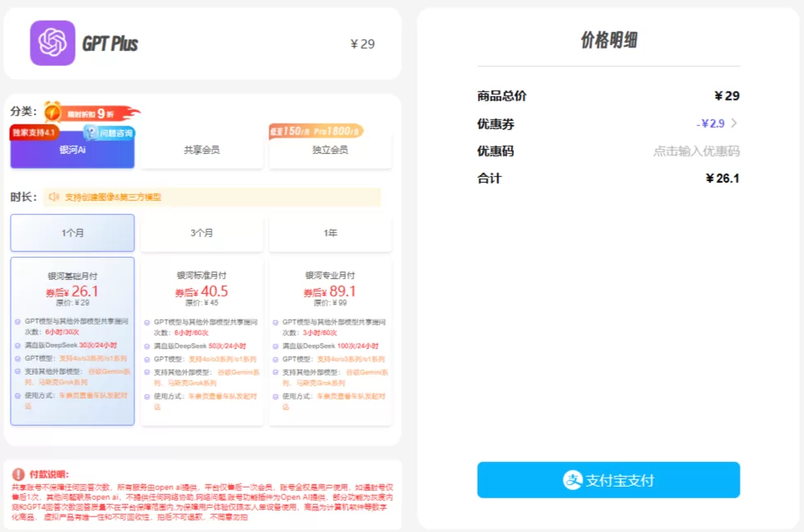Click the 问题咨询 help badge
804x532 pixels.
(110, 133)
